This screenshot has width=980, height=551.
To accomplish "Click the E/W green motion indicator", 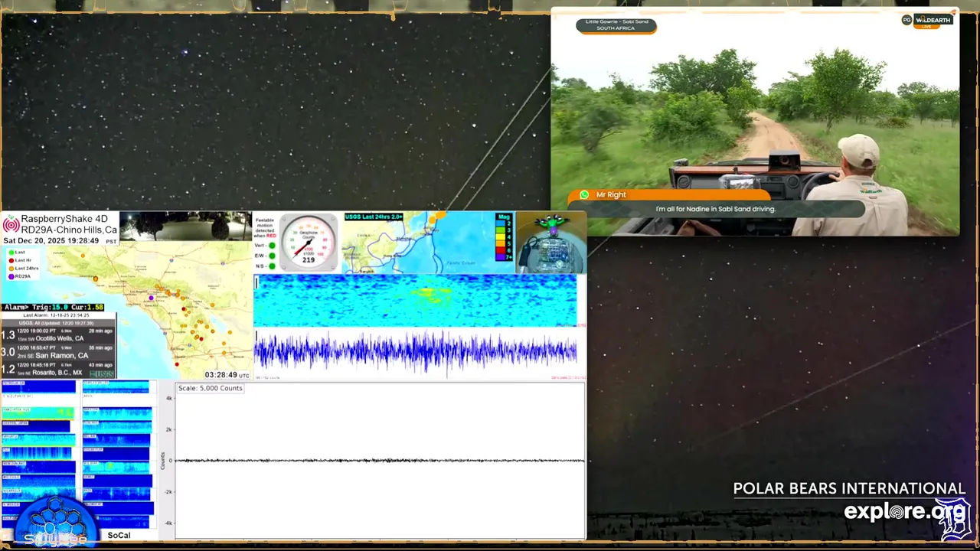I will [272, 256].
